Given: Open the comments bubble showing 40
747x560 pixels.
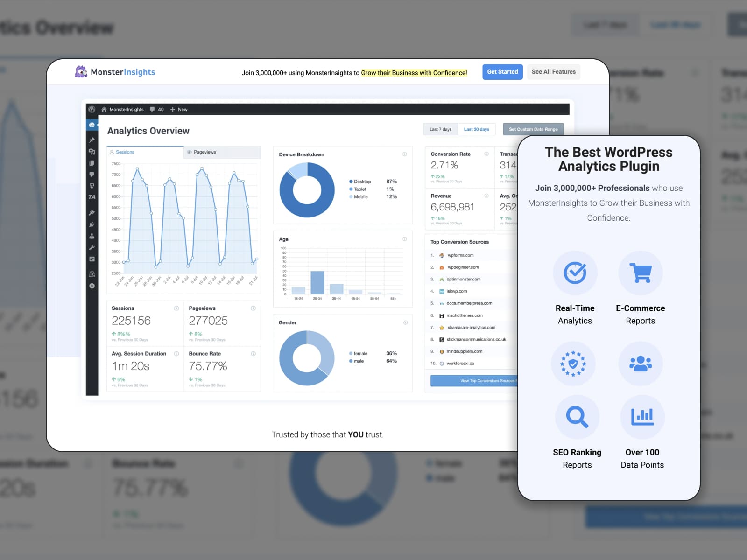Looking at the screenshot, I should click(157, 109).
